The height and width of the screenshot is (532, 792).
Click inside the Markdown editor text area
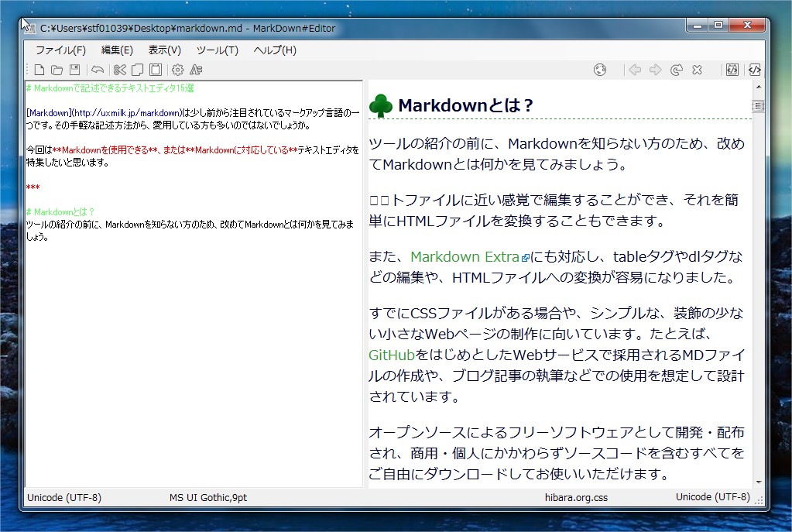coord(194,348)
